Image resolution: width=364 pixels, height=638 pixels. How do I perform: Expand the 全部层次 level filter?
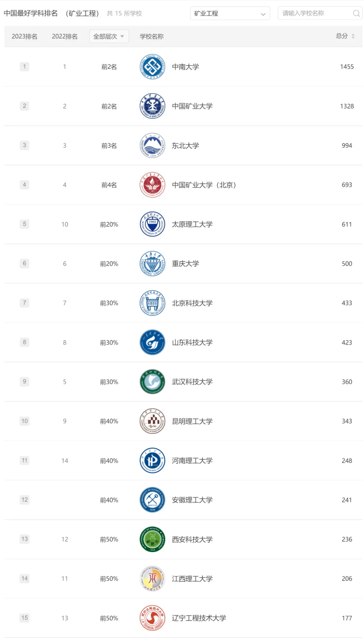(109, 36)
